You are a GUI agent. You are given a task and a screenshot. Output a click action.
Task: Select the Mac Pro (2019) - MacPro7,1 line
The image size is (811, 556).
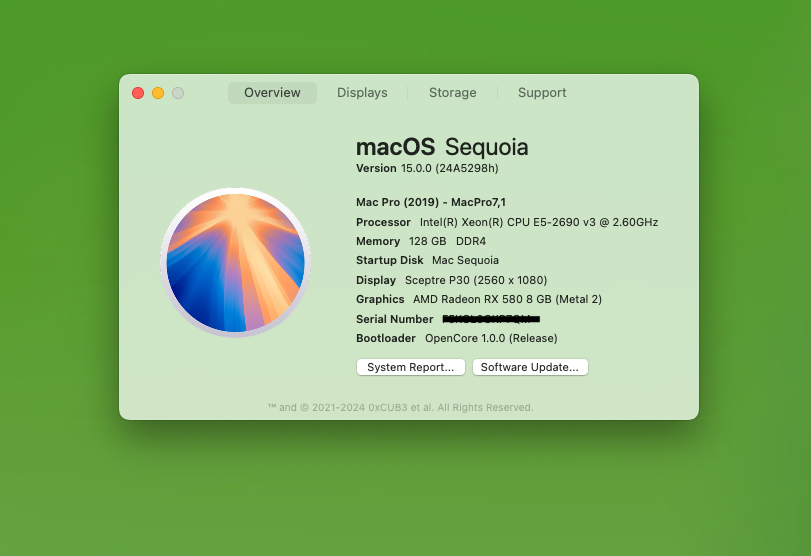click(431, 202)
